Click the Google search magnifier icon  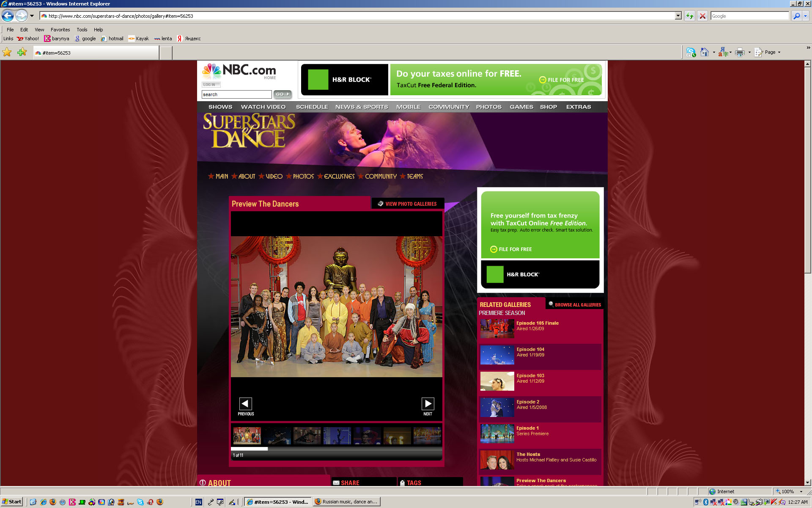pos(796,16)
